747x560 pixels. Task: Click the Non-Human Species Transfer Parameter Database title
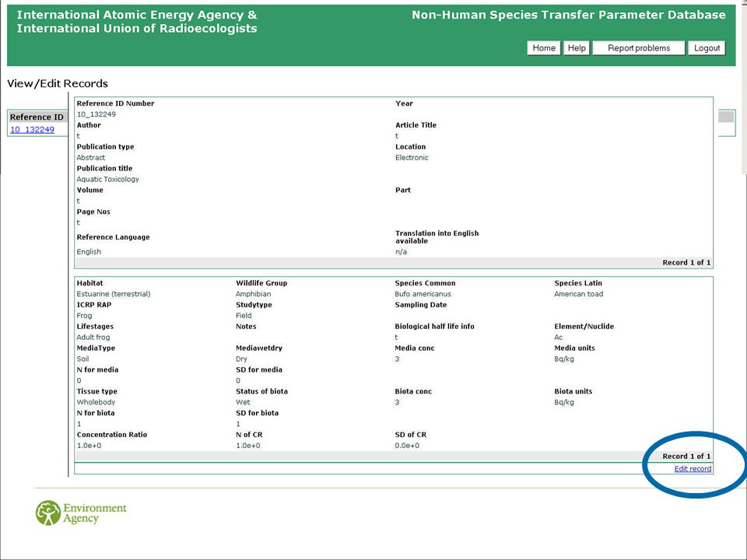[x=569, y=16]
